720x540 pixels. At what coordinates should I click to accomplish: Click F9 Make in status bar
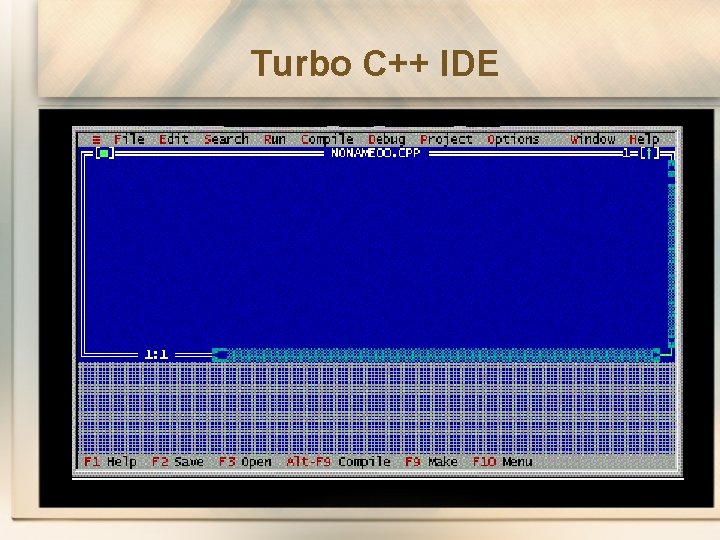pyautogui.click(x=432, y=462)
